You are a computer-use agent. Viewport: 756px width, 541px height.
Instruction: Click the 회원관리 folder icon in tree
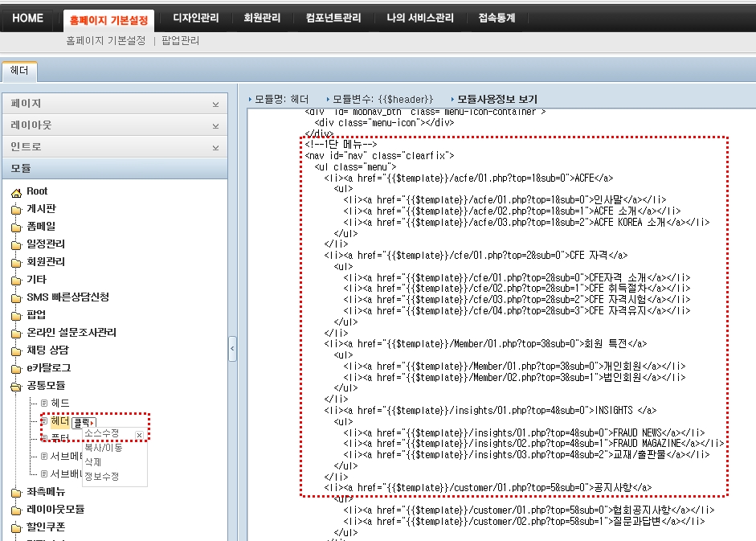(16, 262)
